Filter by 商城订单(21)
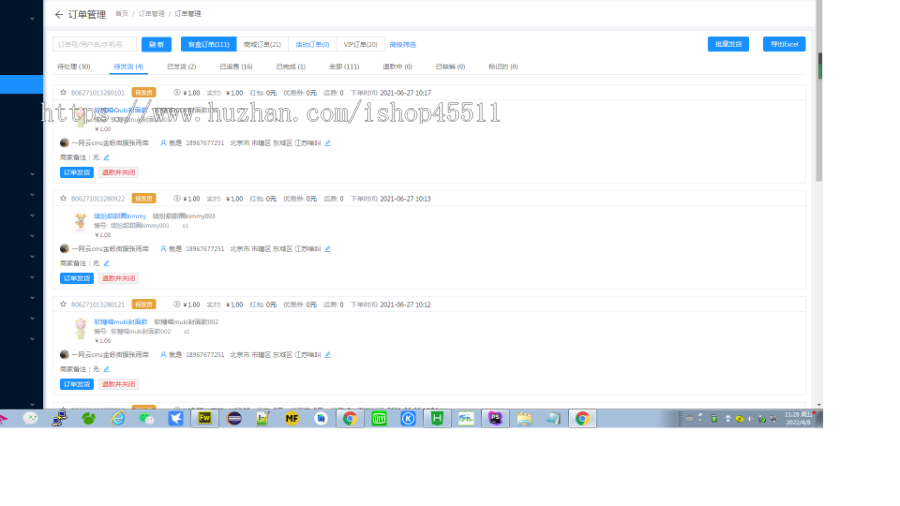 (262, 44)
